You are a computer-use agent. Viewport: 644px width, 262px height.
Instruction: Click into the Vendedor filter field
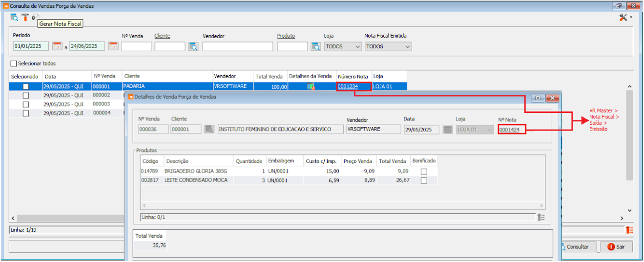pyautogui.click(x=237, y=46)
